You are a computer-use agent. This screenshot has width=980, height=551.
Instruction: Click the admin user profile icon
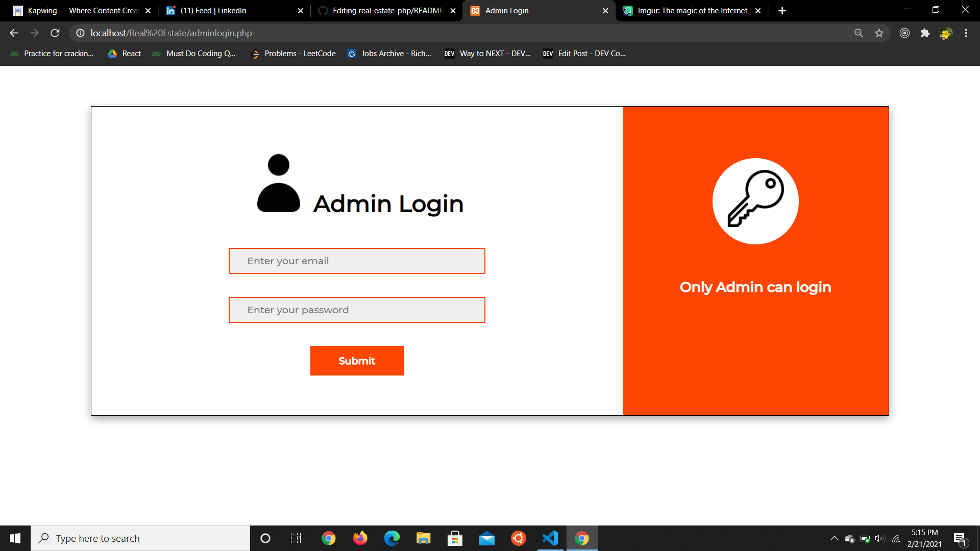point(278,182)
